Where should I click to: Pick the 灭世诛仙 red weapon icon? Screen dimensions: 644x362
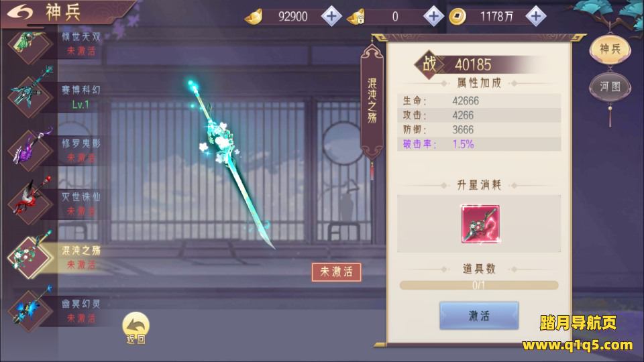(x=30, y=202)
